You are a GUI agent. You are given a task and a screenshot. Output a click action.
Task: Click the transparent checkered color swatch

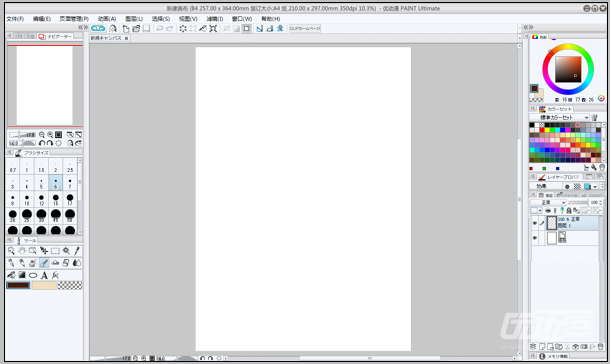pos(70,285)
